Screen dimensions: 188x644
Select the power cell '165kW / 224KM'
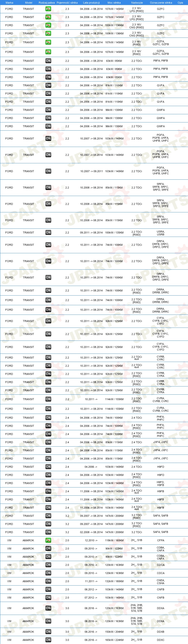pos(114,640)
